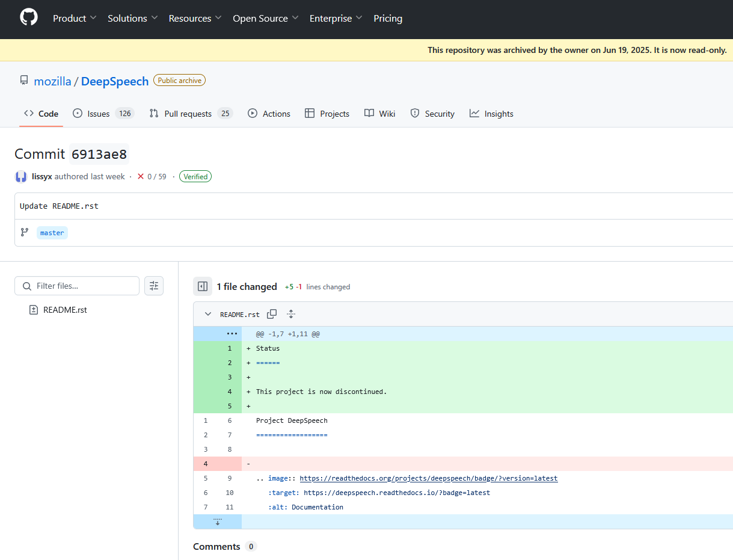The image size is (733, 560).
Task: Open the Issues tab
Action: pyautogui.click(x=103, y=114)
